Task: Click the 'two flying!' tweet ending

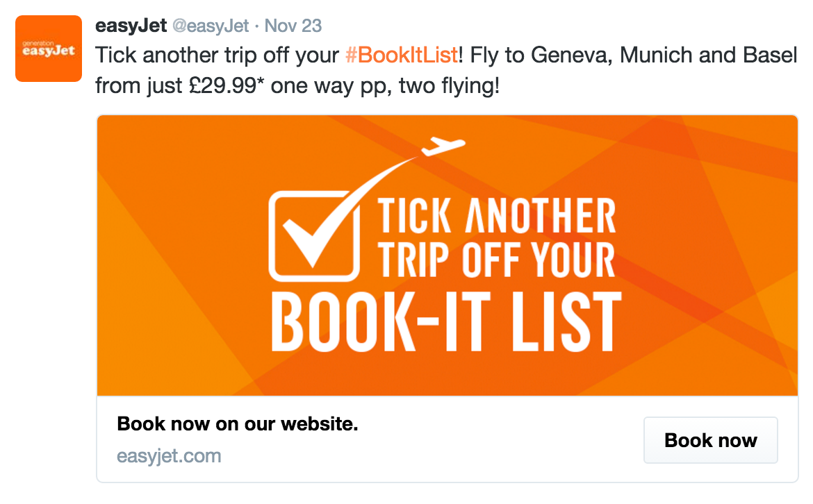Action: pyautogui.click(x=449, y=86)
